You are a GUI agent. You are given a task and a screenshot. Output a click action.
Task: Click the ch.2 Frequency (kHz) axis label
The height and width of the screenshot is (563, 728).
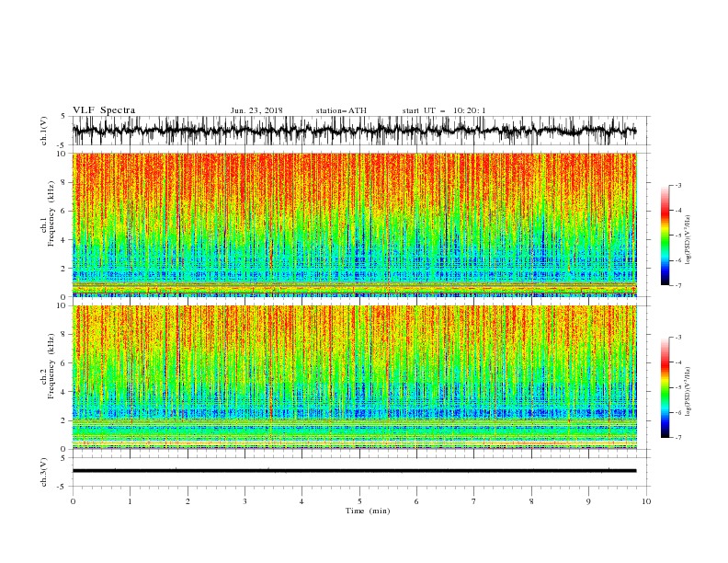(49, 366)
